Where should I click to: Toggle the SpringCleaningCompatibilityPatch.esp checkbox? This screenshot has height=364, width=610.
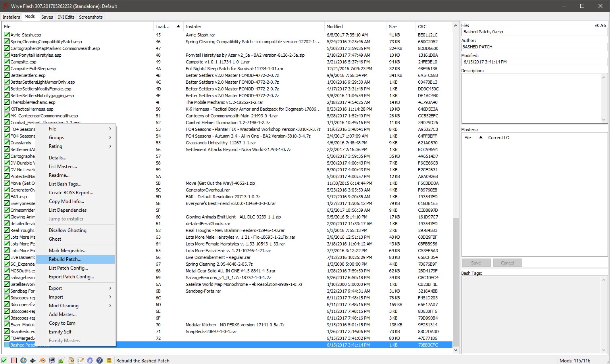tap(7, 42)
